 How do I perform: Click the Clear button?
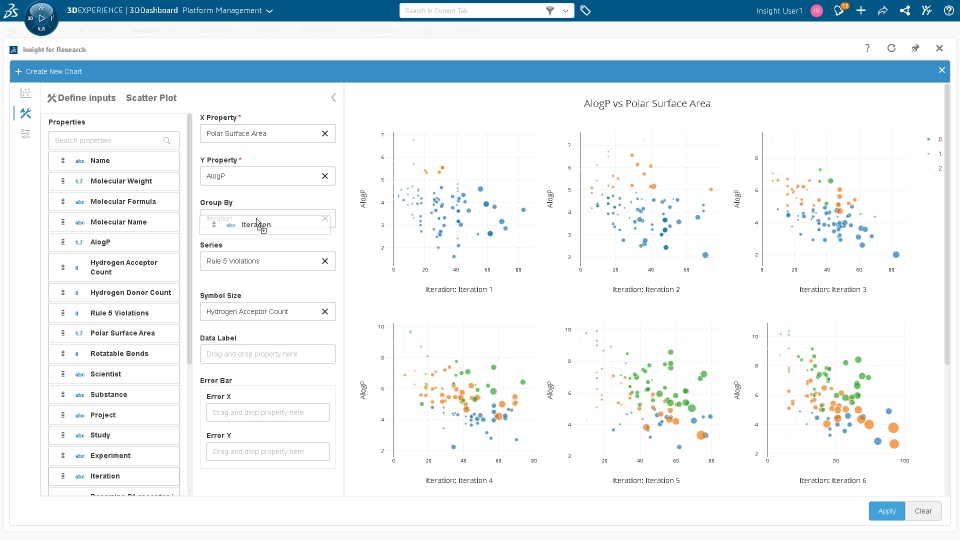pyautogui.click(x=923, y=511)
